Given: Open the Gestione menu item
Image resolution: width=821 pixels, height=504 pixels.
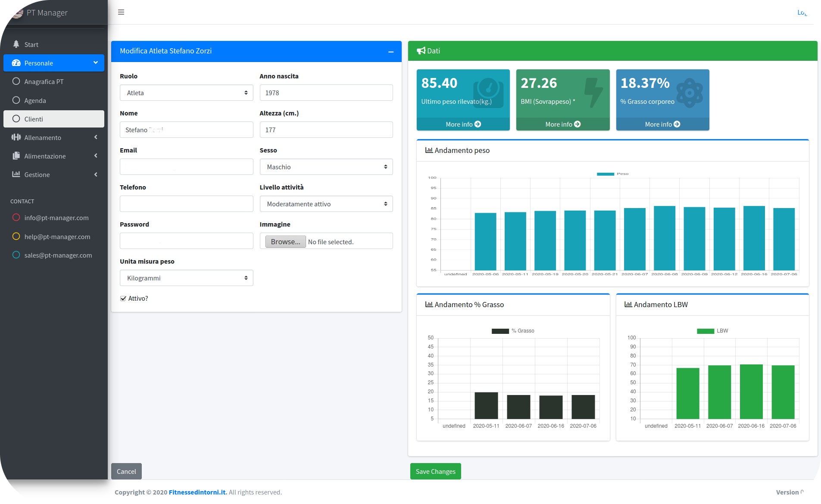Looking at the screenshot, I should 54,174.
